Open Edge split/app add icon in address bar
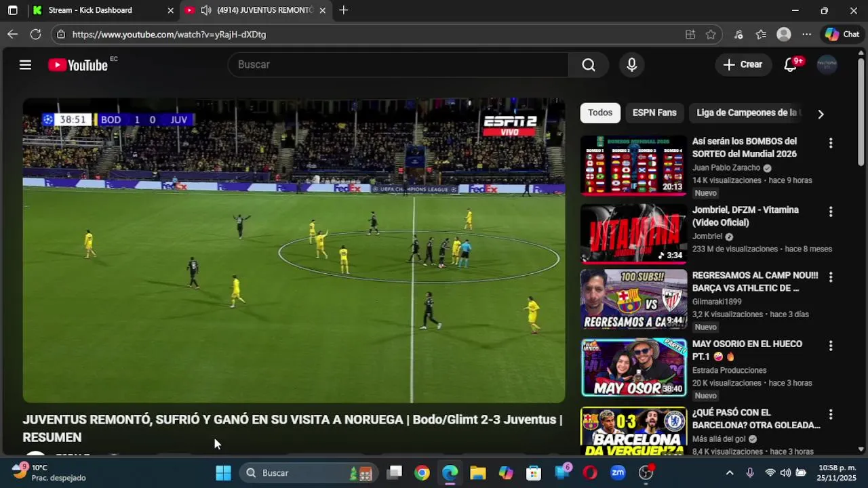Screen dimensions: 868x488 click(x=690, y=34)
